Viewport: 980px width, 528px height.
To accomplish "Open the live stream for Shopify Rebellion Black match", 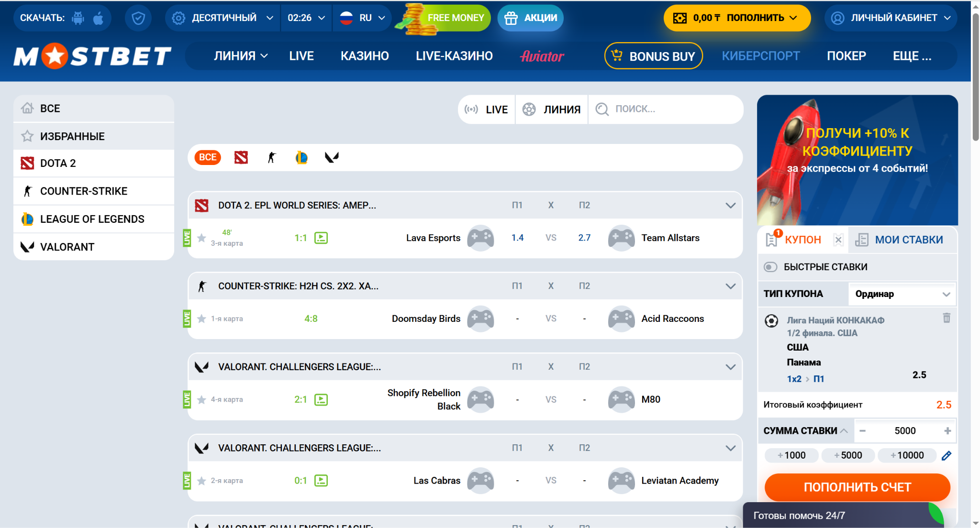I will pyautogui.click(x=321, y=399).
